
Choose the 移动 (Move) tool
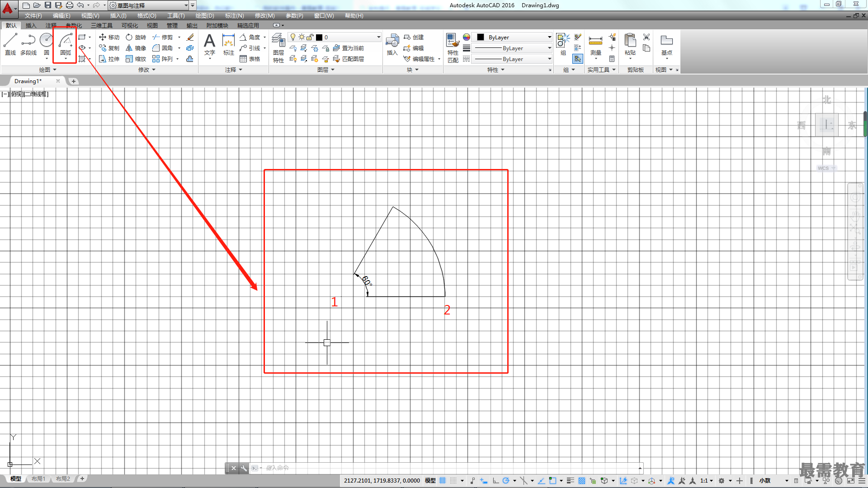pos(109,37)
